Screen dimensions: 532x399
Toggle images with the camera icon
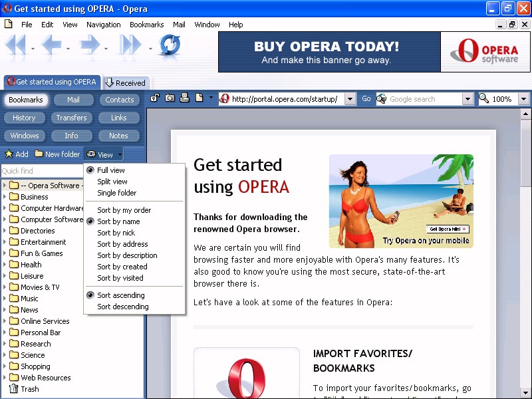tap(170, 98)
